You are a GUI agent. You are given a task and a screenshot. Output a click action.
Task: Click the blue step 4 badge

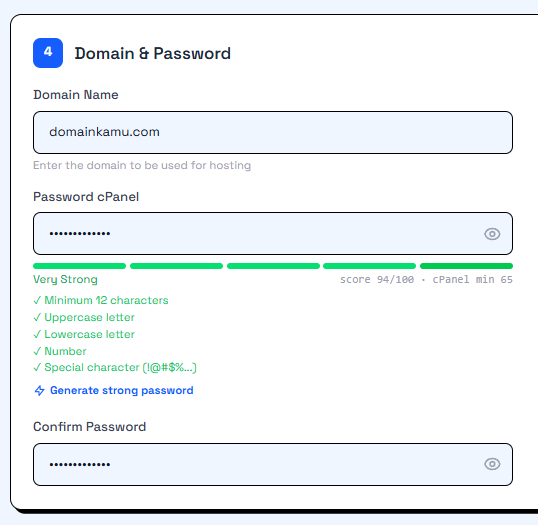[x=48, y=53]
